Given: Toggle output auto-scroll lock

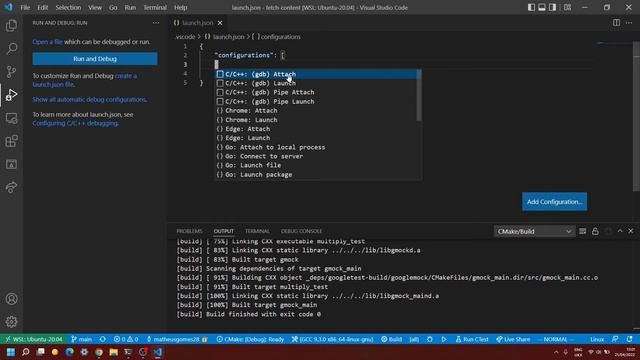Looking at the screenshot, I should (x=595, y=231).
